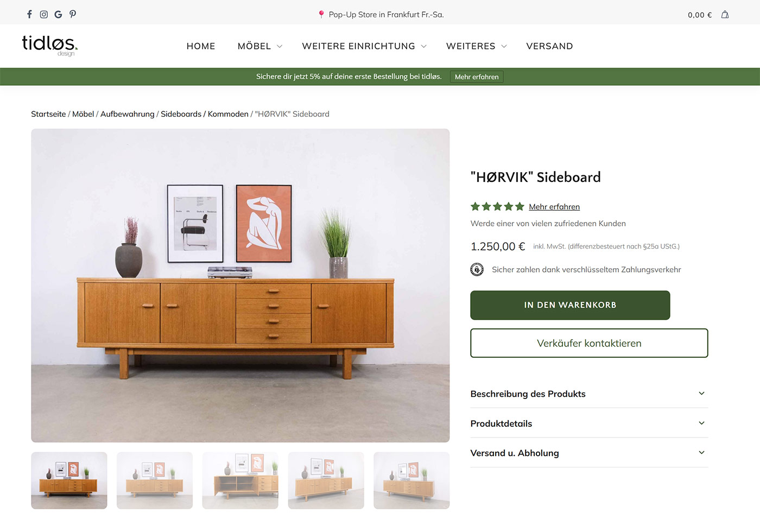Expand Versand u. Abholung section
760x532 pixels.
[589, 453]
